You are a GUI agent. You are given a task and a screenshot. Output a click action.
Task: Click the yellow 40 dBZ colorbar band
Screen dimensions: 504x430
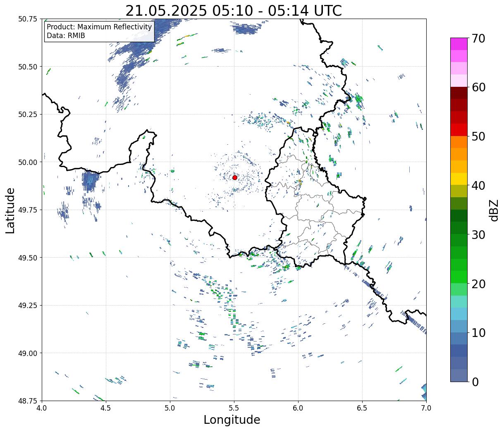pos(459,179)
